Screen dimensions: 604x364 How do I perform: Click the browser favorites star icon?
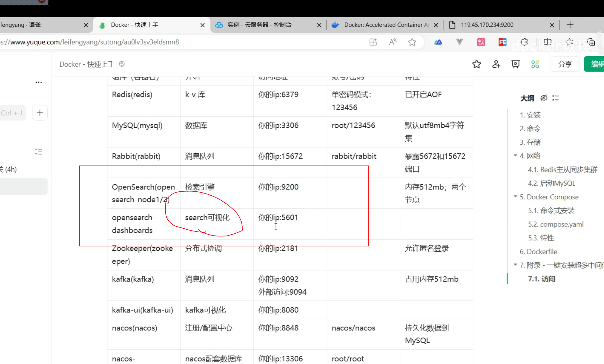point(412,42)
